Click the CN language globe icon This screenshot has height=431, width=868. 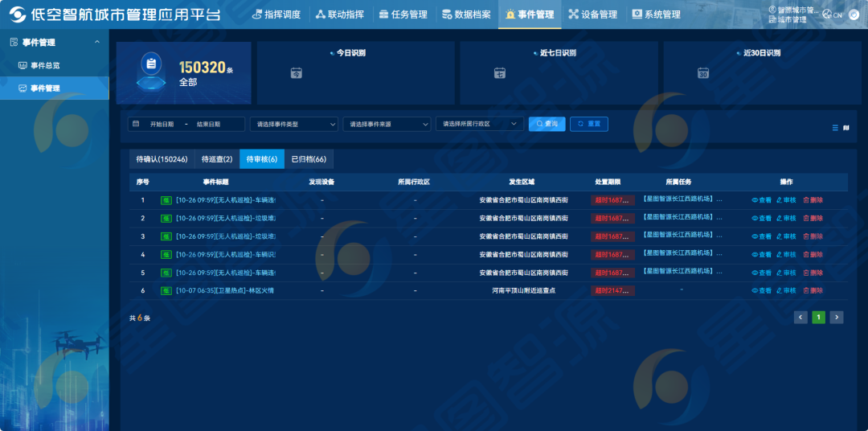tap(827, 14)
